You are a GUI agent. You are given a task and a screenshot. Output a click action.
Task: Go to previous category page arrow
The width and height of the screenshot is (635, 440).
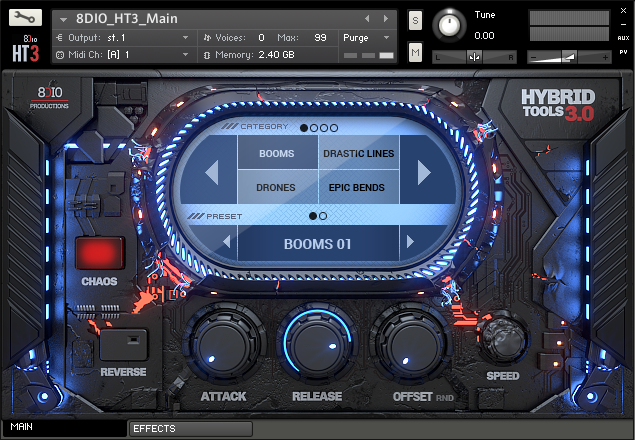209,171
